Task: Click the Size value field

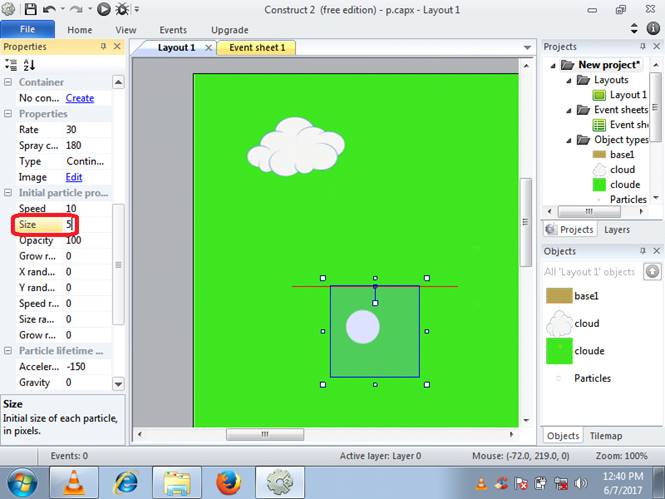Action: pos(88,224)
